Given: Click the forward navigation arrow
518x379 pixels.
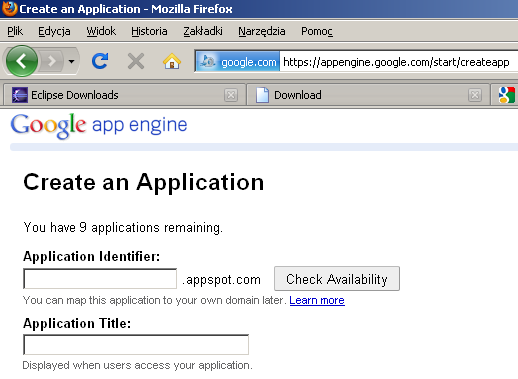Looking at the screenshot, I should pos(51,61).
